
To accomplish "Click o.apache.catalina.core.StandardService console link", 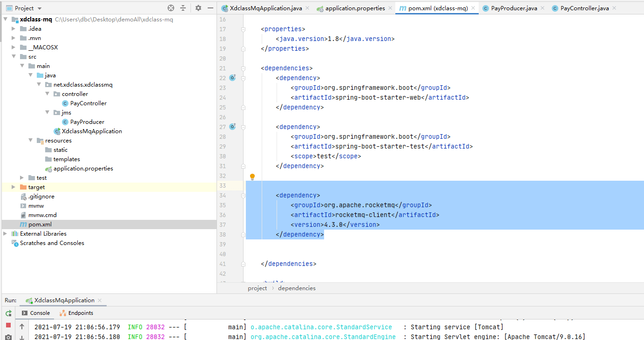I will click(321, 327).
